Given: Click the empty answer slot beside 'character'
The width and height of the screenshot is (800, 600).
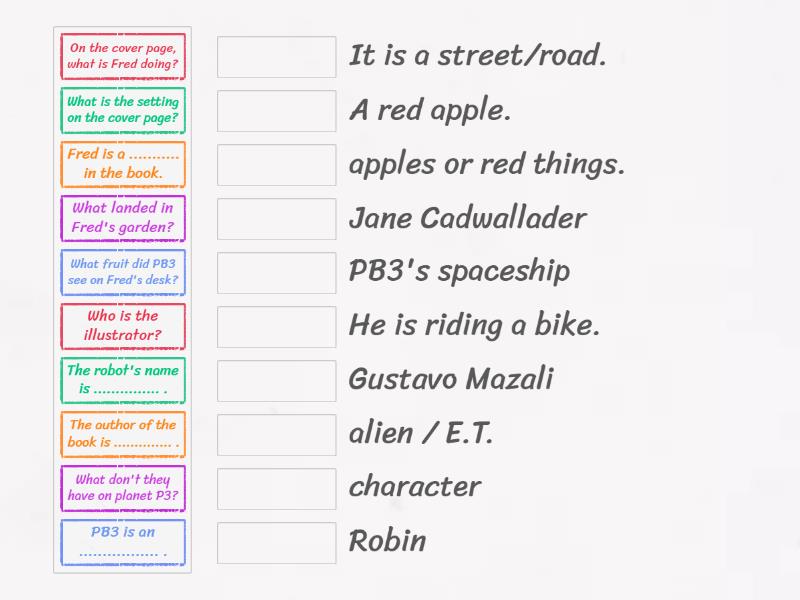Looking at the screenshot, I should (x=275, y=488).
